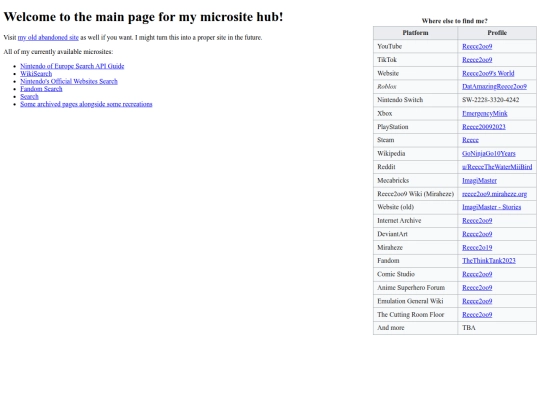
Task: Click the "Xbox" platform cell
Action: pos(415,113)
